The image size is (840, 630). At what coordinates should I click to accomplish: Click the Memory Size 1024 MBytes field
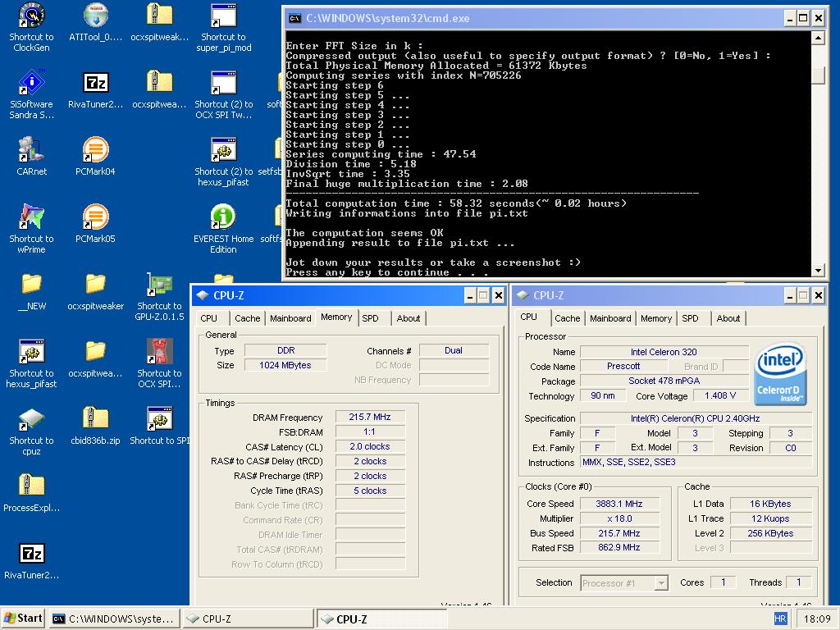(285, 365)
